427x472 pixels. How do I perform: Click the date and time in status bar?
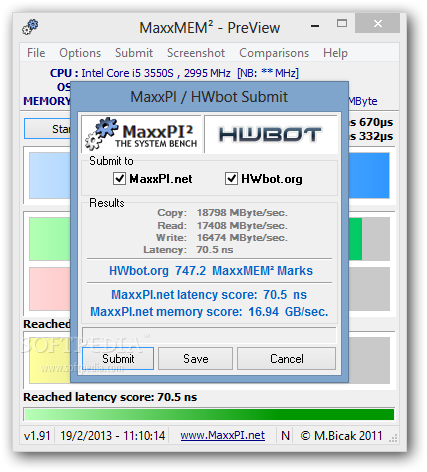tap(113, 435)
